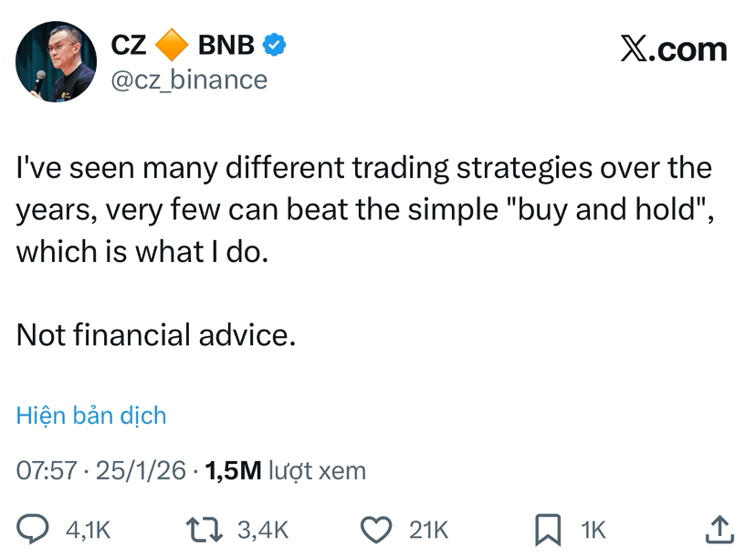Click the 3,4K repost count
The image size is (756, 557).
click(262, 530)
